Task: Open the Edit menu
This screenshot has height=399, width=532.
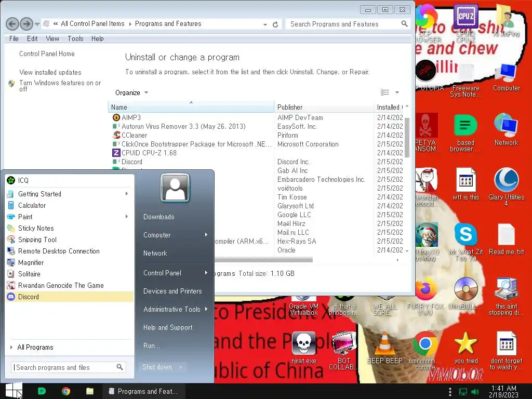Action: [32, 38]
